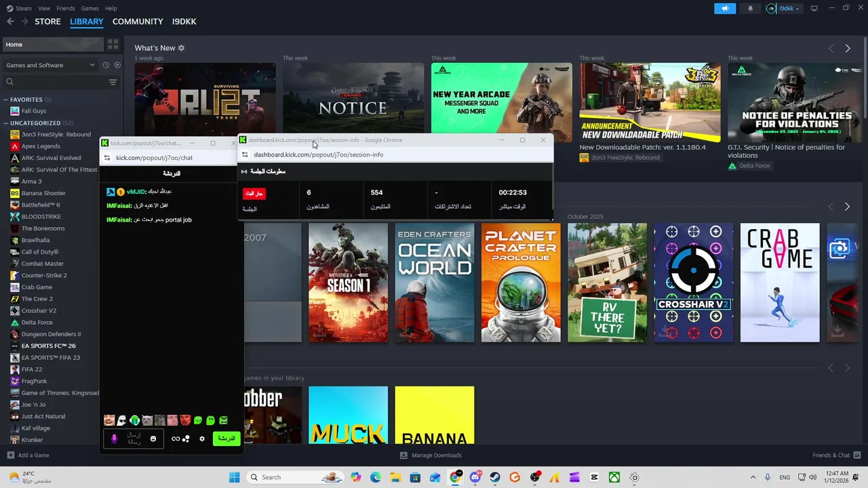This screenshot has height=488, width=868.
Task: Pick the white cat emote in chat
Action: click(147, 420)
